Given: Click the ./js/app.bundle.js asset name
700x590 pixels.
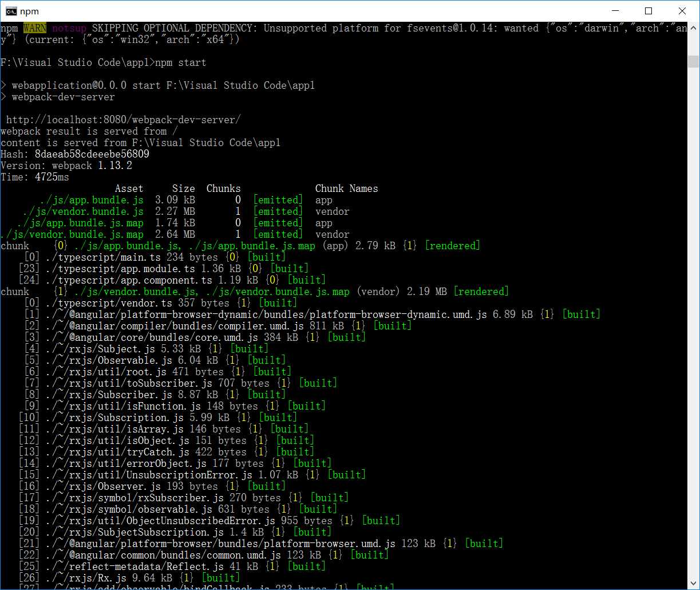Looking at the screenshot, I should click(x=92, y=200).
